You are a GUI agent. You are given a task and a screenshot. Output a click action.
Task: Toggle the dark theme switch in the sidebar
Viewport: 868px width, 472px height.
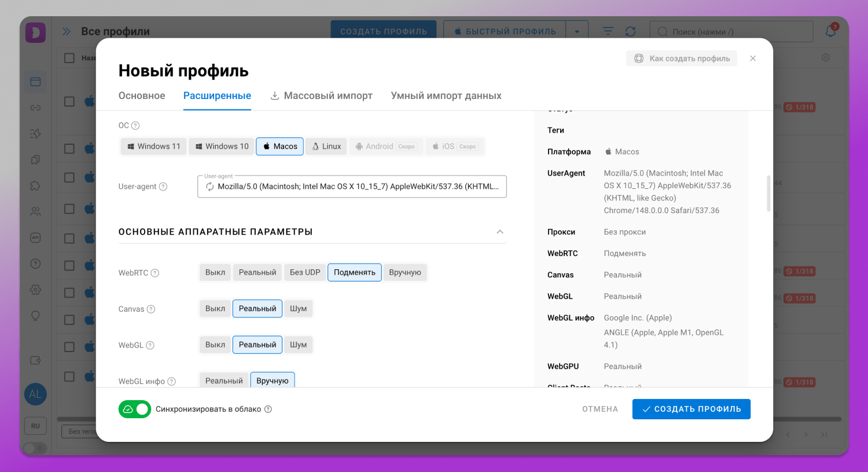(35, 448)
